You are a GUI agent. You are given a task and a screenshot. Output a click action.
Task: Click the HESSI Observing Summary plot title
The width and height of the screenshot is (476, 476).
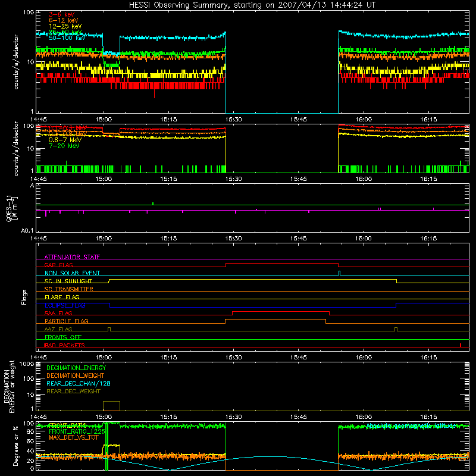(x=252, y=5)
